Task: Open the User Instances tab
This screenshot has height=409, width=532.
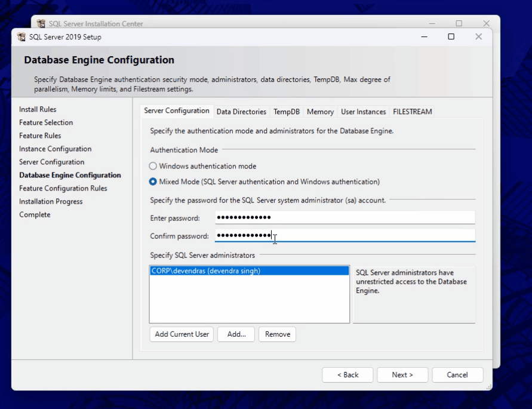Action: (363, 112)
